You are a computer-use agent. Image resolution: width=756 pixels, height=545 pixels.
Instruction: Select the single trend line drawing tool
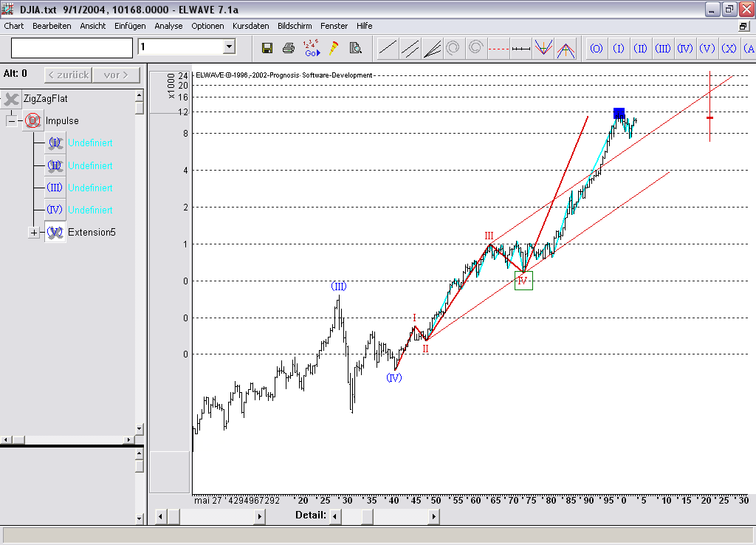(x=388, y=48)
